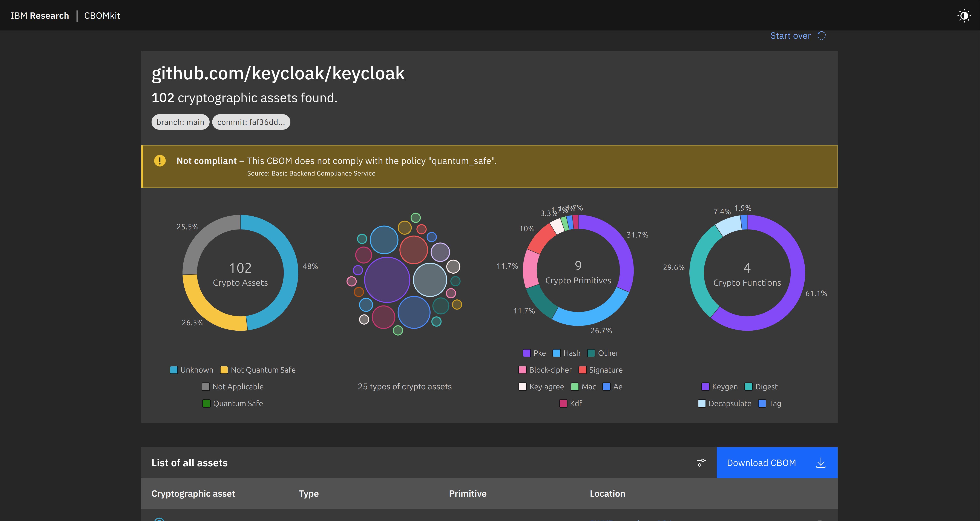Toggle the Pke legend entry
This screenshot has width=980, height=521.
pos(534,353)
